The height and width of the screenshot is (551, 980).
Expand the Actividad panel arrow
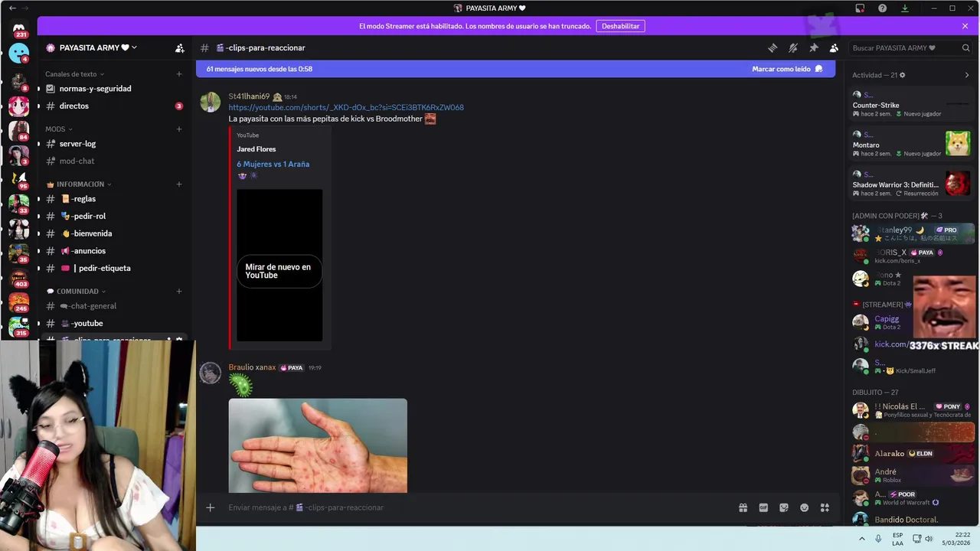tap(966, 75)
